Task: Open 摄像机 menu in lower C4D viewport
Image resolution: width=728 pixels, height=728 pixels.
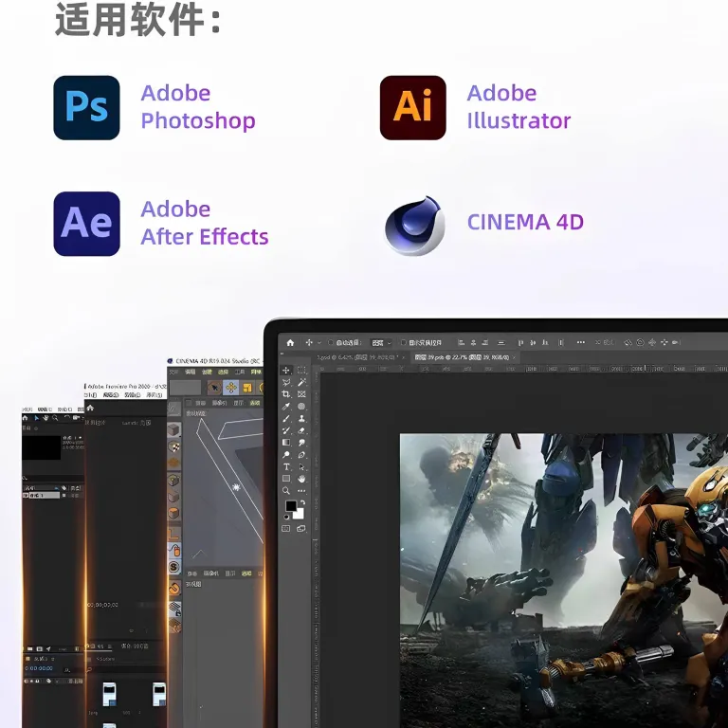Action: point(211,573)
